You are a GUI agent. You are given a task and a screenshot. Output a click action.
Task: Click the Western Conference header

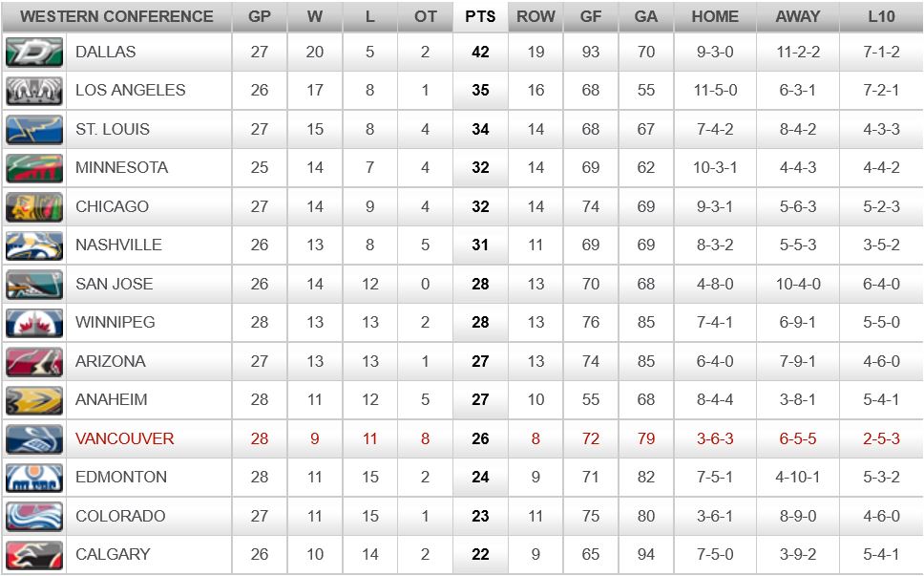pos(116,16)
